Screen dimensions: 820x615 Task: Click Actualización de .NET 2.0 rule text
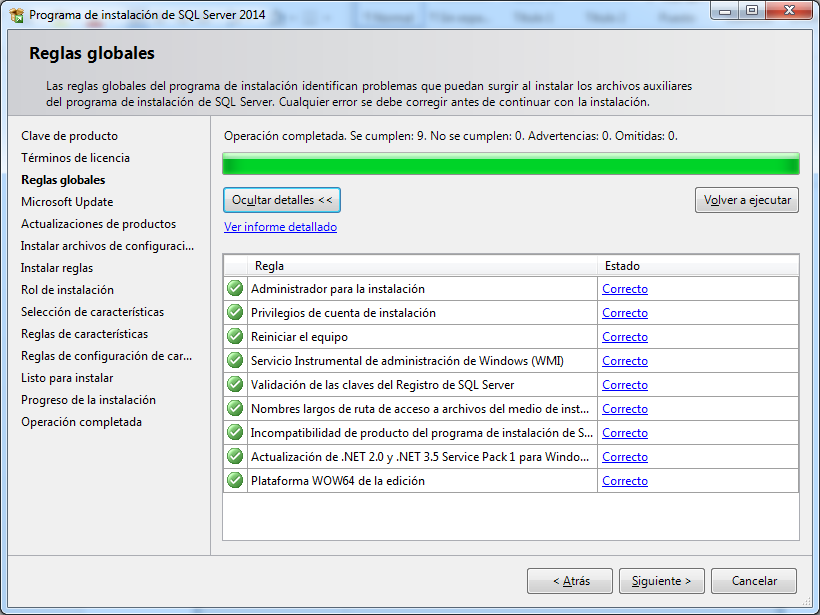pyautogui.click(x=420, y=457)
